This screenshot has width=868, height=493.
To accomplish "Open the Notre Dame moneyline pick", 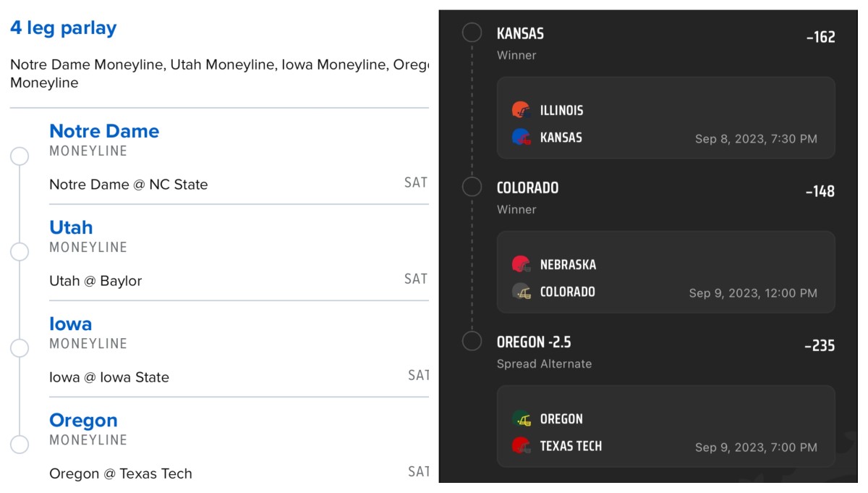I will pos(104,131).
